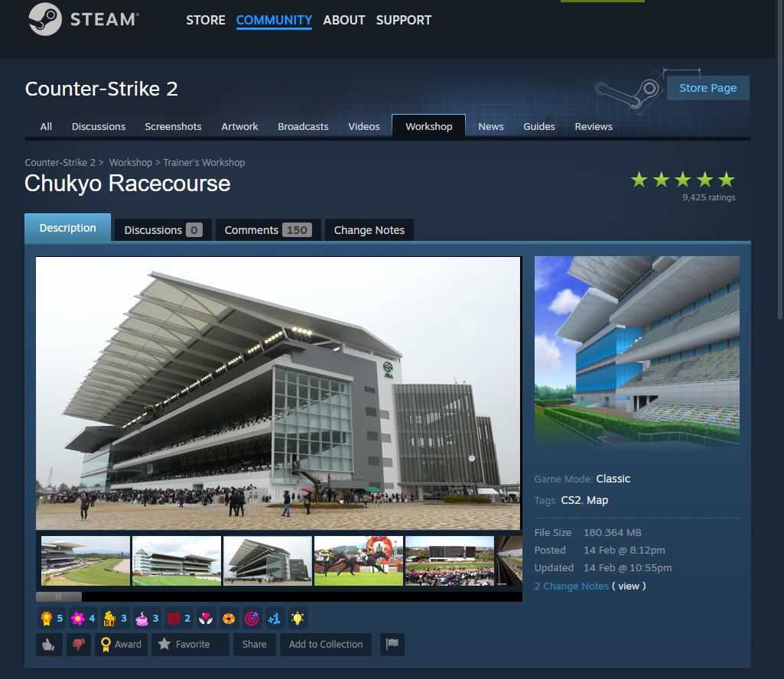Select the fourth thumbnail with racing horses
The height and width of the screenshot is (679, 784).
click(359, 560)
